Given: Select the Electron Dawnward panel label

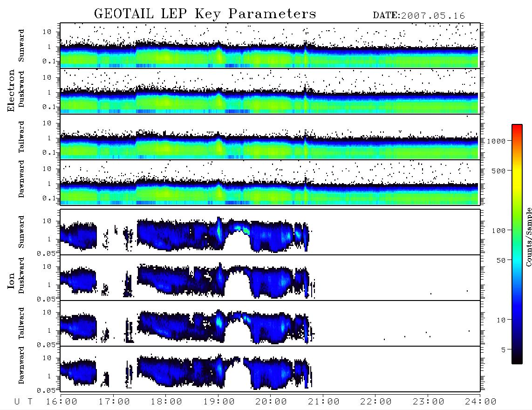Looking at the screenshot, I should [x=21, y=179].
